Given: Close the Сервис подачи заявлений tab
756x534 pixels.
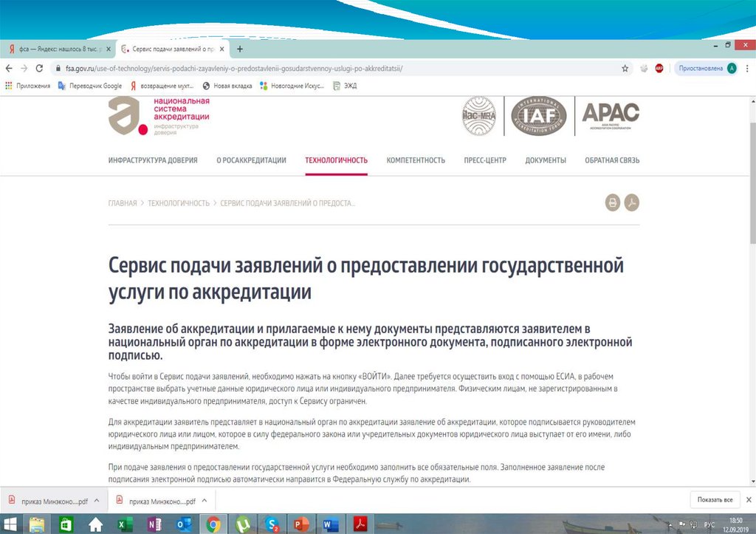Looking at the screenshot, I should click(221, 49).
